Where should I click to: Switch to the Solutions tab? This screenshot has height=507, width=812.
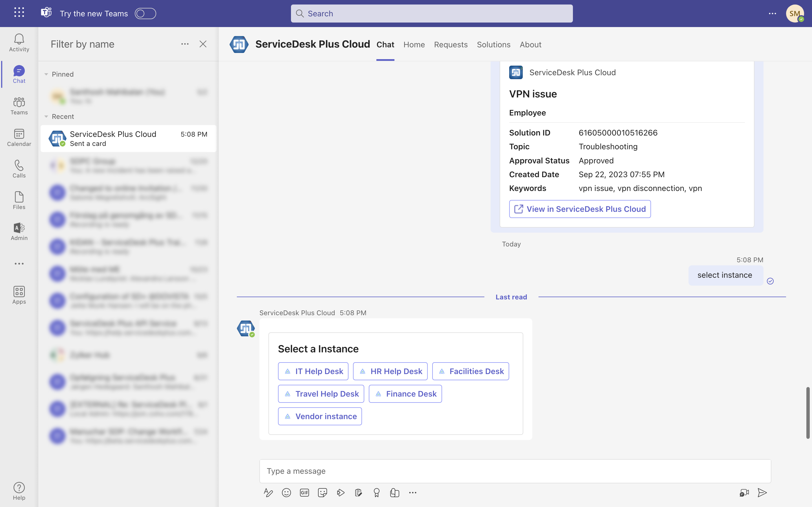[x=494, y=44]
